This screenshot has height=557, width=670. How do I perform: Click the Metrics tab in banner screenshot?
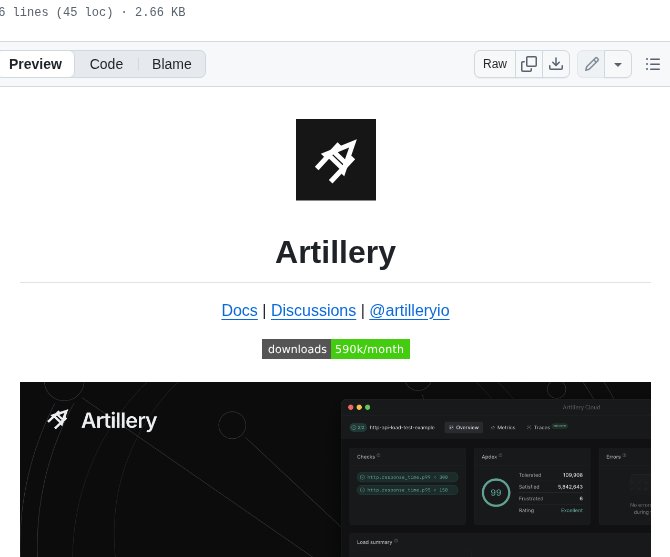point(503,427)
